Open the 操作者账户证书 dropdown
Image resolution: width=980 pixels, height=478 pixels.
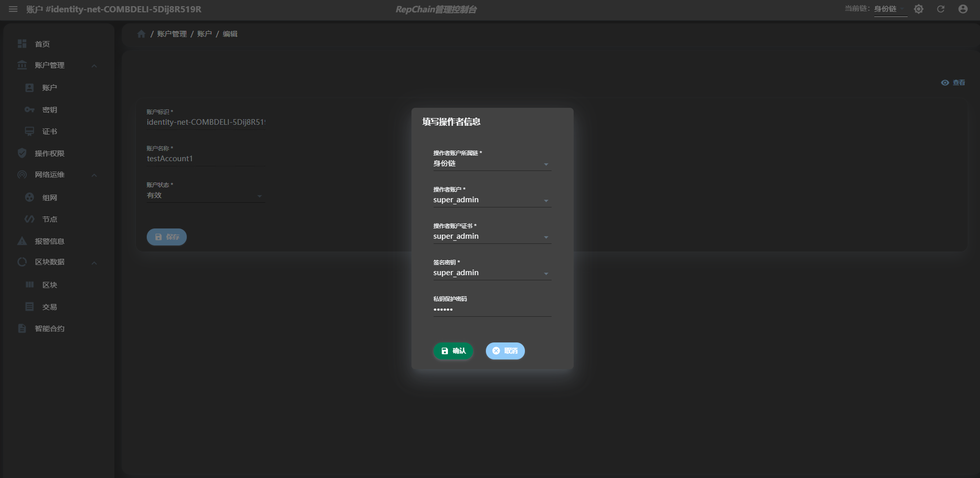(x=492, y=237)
